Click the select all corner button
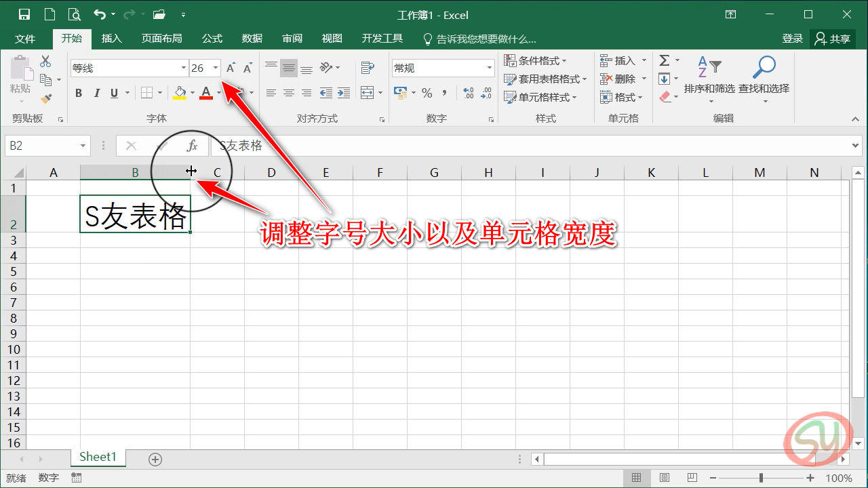Image resolution: width=868 pixels, height=488 pixels. pyautogui.click(x=14, y=173)
